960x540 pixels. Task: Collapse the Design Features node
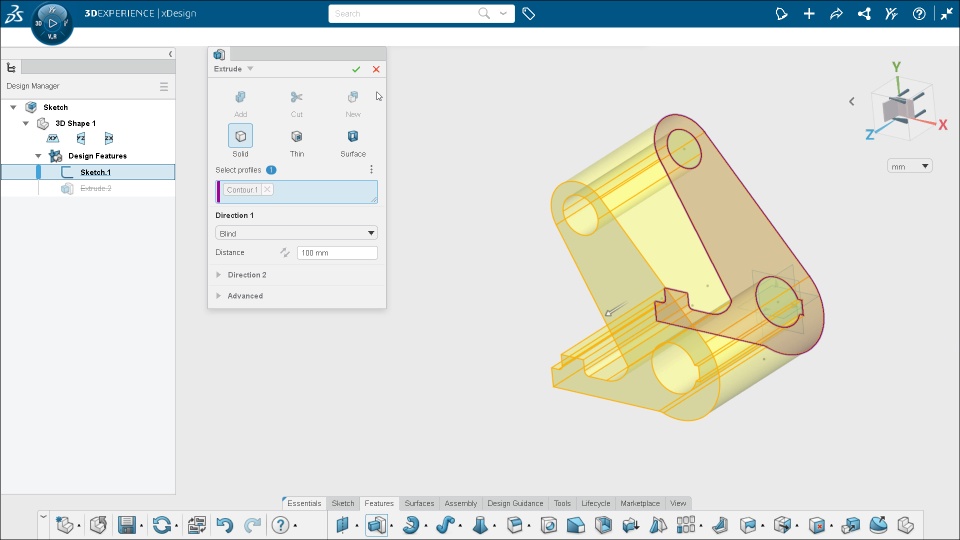pyautogui.click(x=38, y=156)
